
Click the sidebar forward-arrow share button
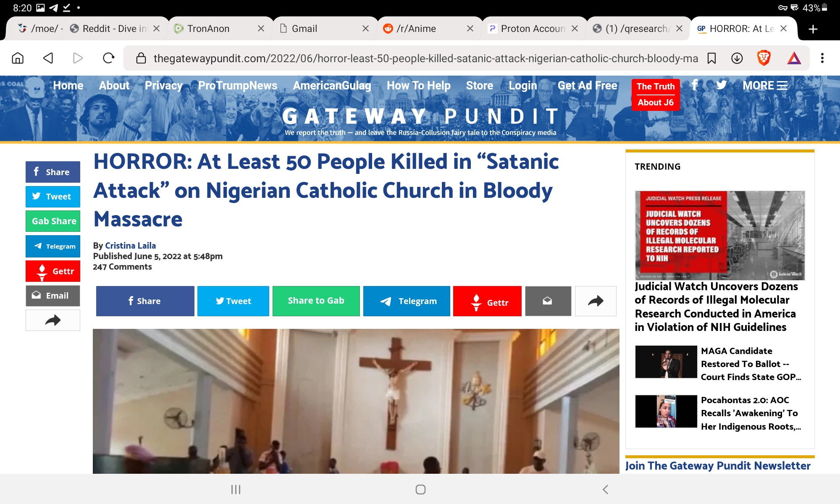[x=53, y=320]
